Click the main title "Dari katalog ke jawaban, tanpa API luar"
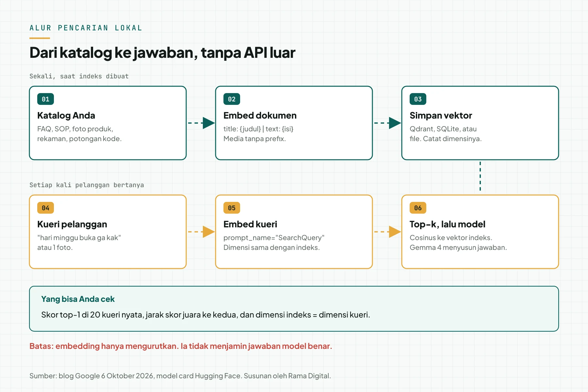This screenshot has width=588, height=392. [x=162, y=53]
